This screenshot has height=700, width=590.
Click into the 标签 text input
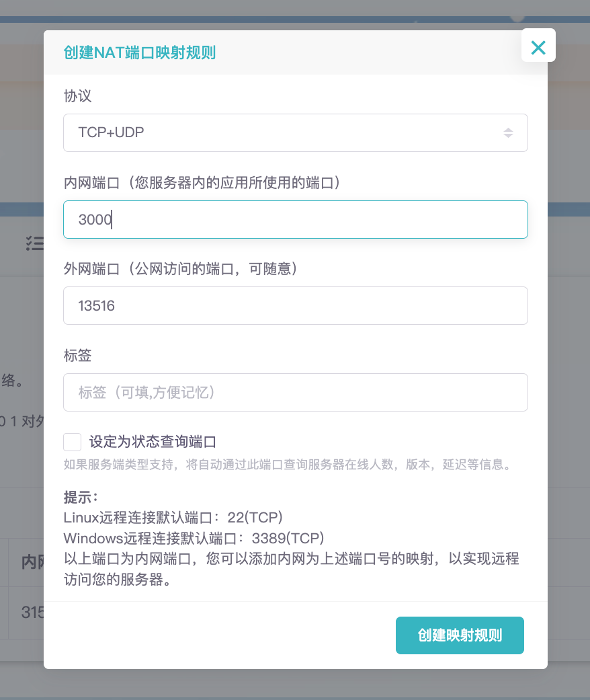(295, 392)
